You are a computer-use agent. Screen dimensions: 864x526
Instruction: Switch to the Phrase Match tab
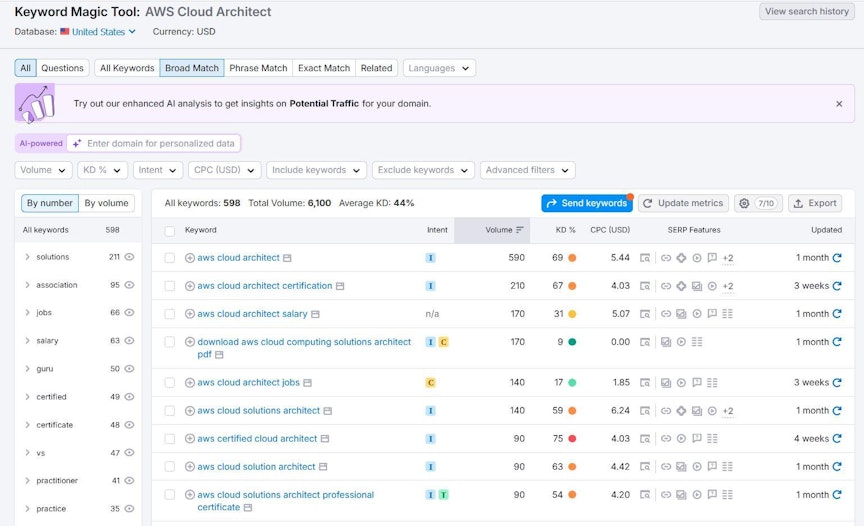(x=258, y=68)
